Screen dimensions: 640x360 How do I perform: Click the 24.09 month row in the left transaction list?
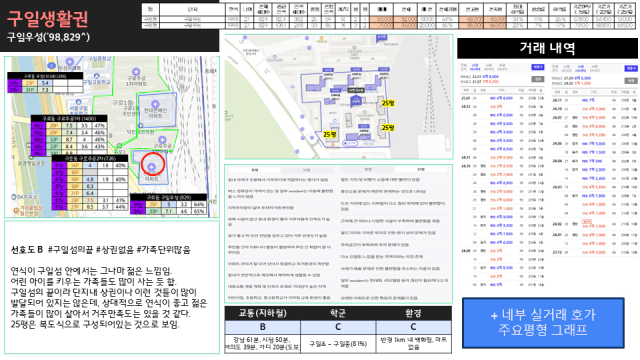click(503, 251)
